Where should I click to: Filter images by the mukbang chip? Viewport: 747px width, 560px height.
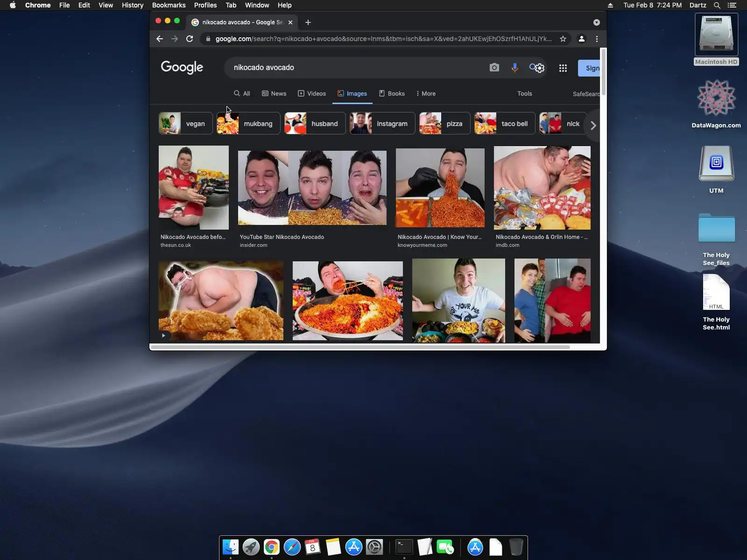coord(248,123)
